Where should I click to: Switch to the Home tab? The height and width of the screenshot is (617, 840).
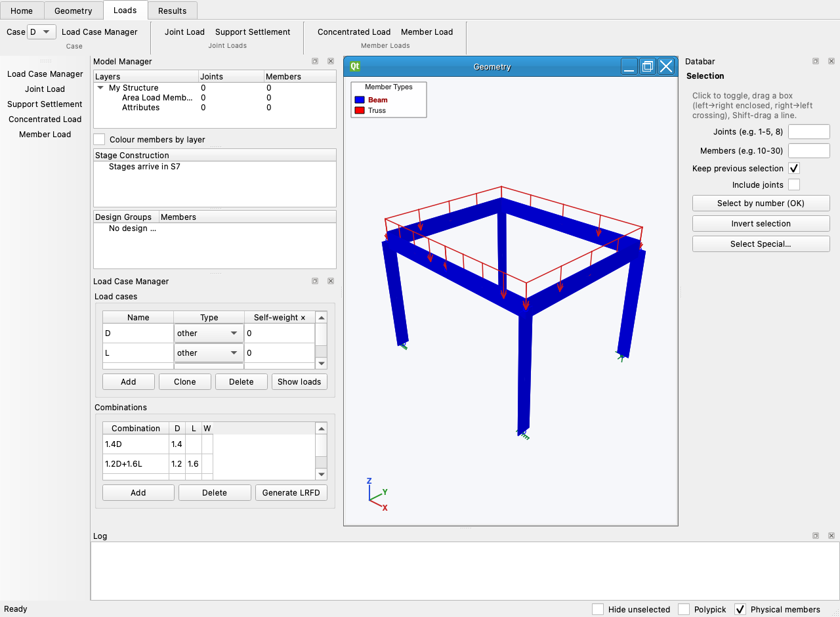[22, 11]
